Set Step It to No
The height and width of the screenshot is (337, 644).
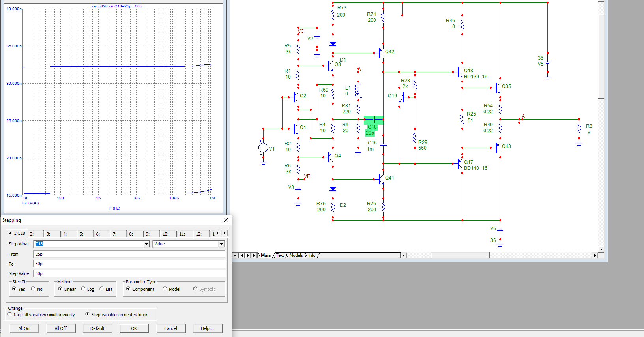tap(37, 289)
